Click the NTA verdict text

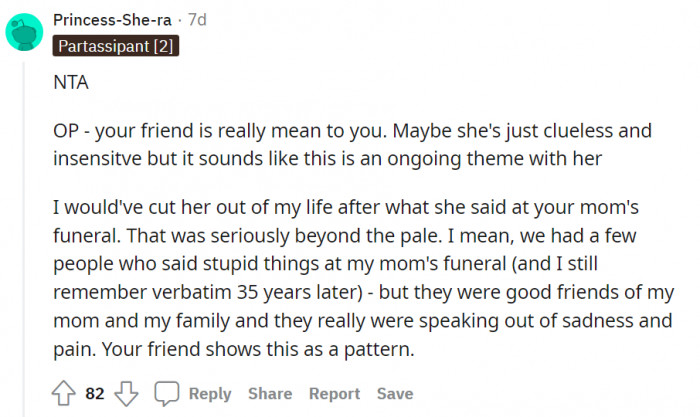coord(71,84)
